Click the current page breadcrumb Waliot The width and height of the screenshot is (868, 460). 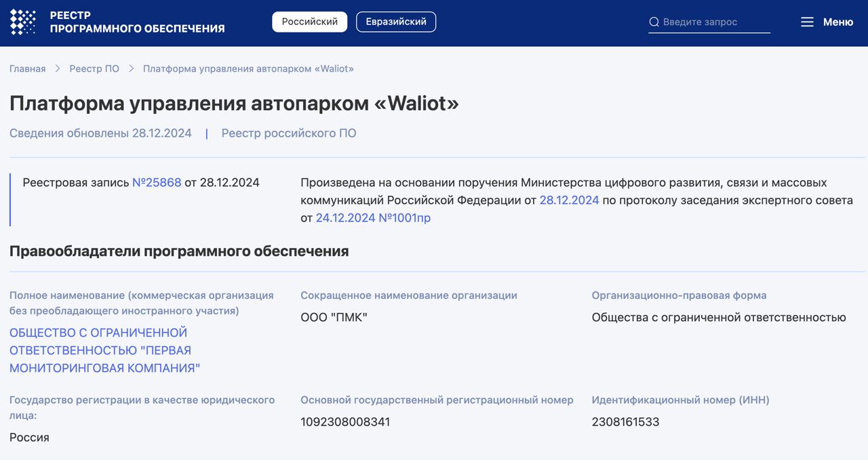coord(248,68)
